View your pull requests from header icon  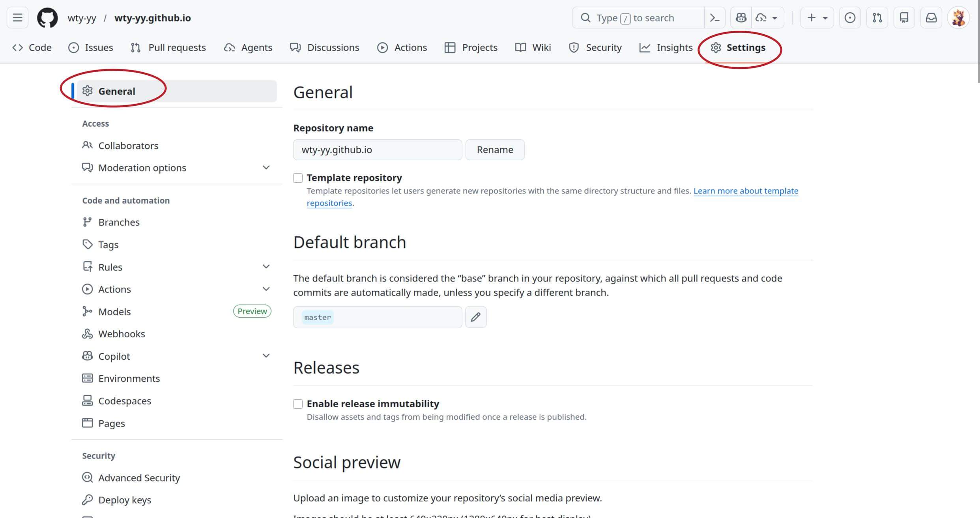click(x=877, y=18)
